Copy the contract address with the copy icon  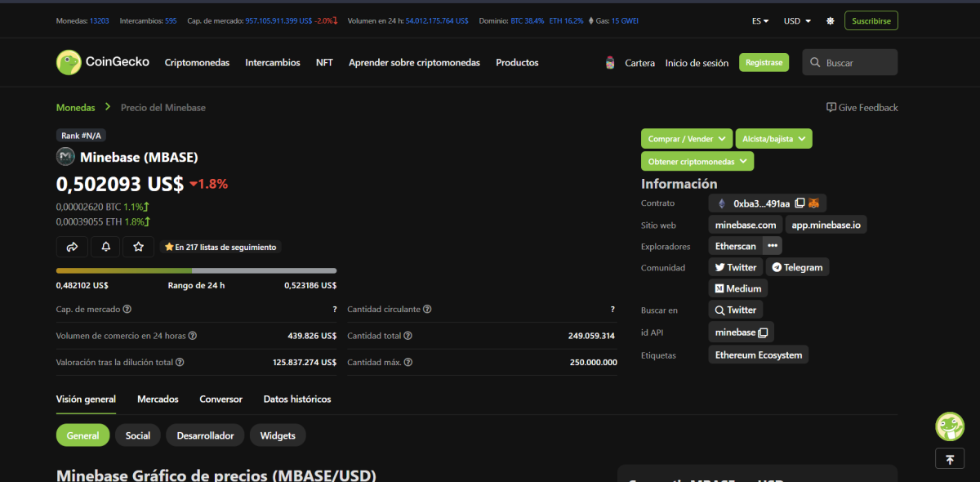point(801,203)
